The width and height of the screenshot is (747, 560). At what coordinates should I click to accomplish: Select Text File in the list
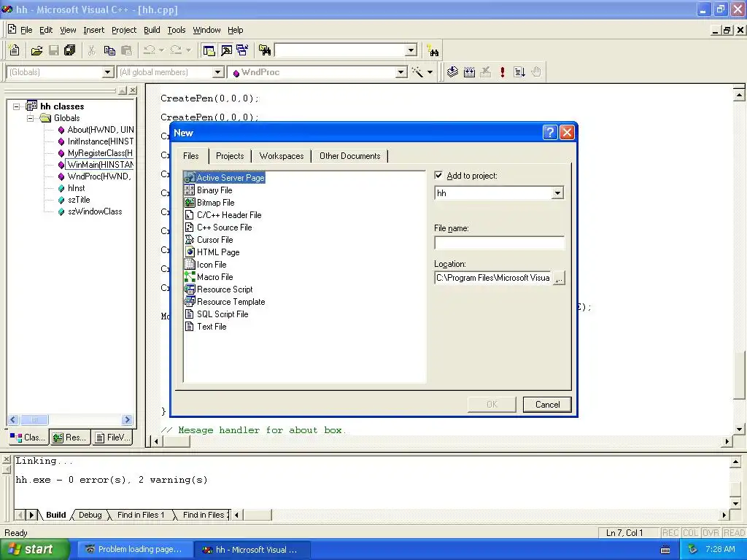point(206,326)
